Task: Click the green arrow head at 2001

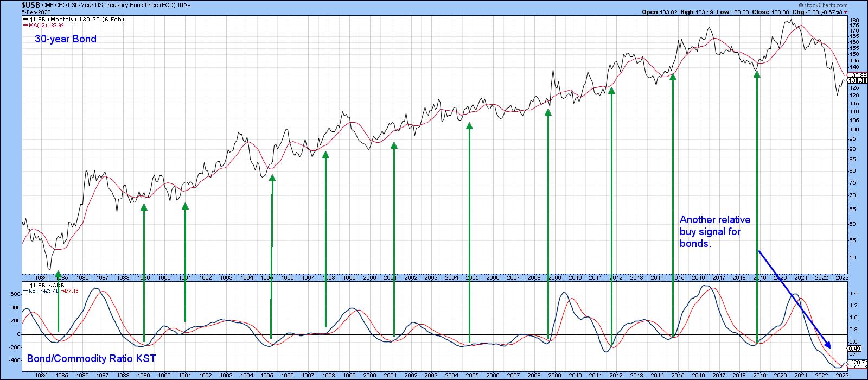Action: (x=394, y=145)
